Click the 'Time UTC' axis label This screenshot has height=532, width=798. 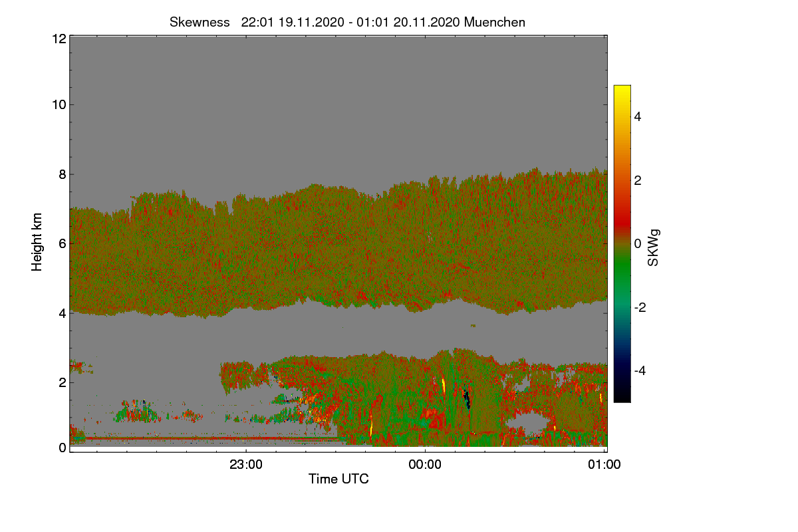[338, 479]
